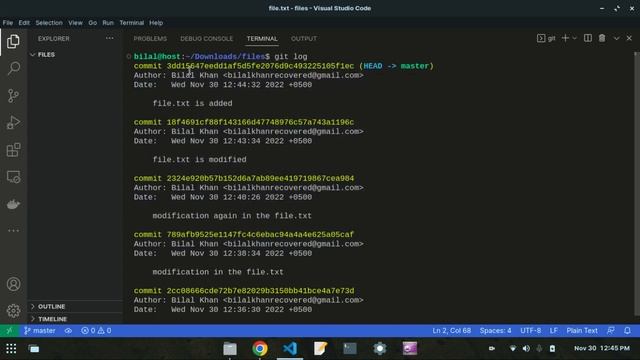This screenshot has width=640, height=360.
Task: Kill the terminal with trash icon
Action: coord(602,38)
